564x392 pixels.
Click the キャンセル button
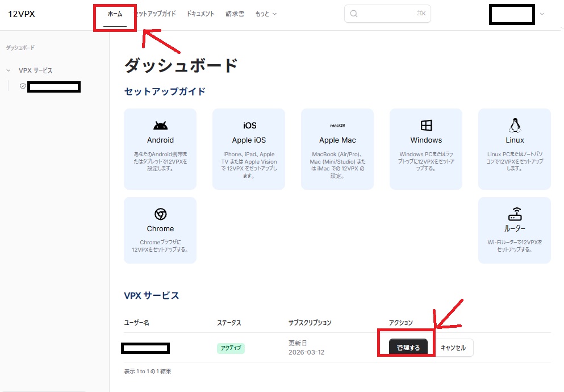[453, 348]
